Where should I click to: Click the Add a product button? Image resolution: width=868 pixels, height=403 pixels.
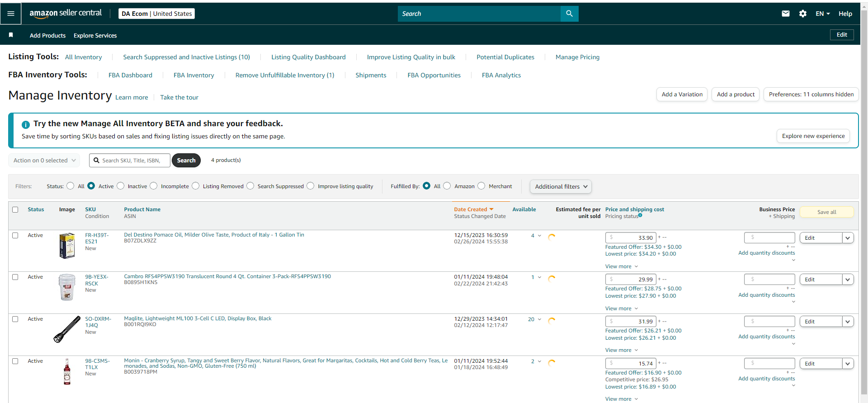click(x=736, y=95)
